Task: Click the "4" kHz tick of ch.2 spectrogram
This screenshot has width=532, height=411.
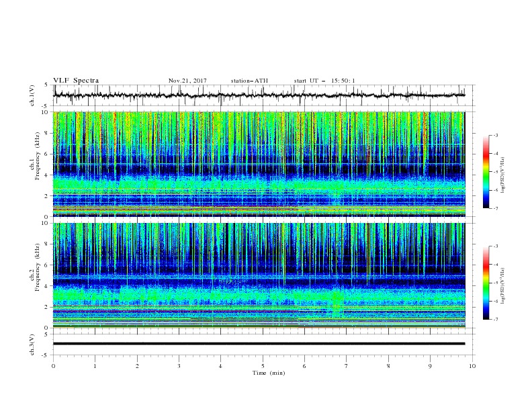Action: click(x=48, y=286)
